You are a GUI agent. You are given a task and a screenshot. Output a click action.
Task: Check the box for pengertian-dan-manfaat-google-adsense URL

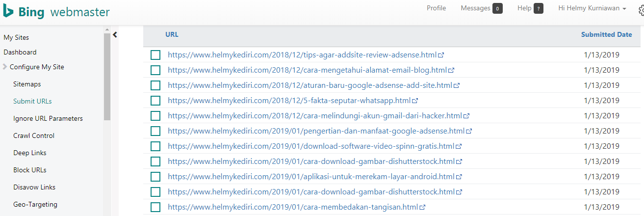(x=155, y=131)
